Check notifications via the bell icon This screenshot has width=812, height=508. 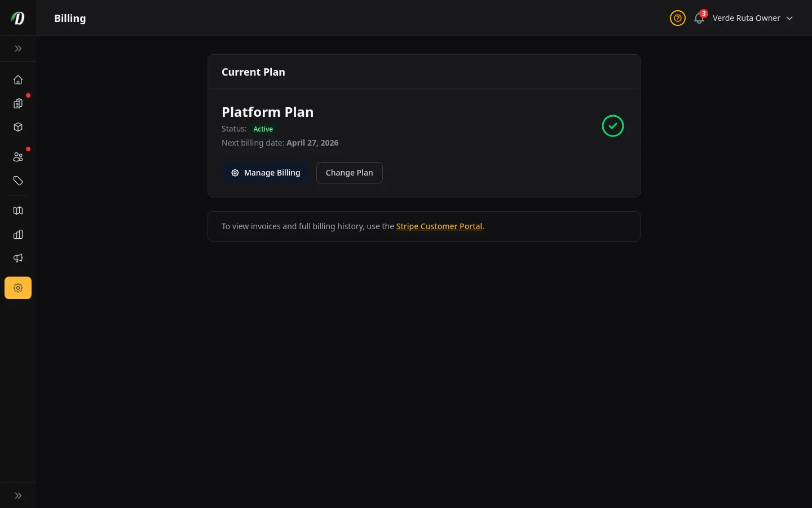[x=699, y=18]
